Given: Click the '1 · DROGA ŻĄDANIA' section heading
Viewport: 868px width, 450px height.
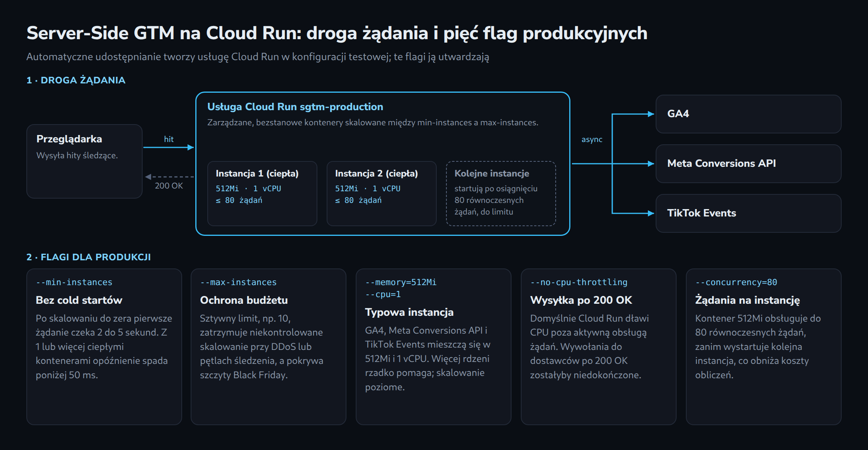Looking at the screenshot, I should click(76, 80).
